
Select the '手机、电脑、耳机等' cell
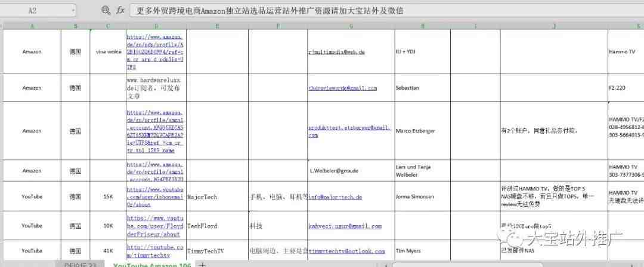coord(278,197)
